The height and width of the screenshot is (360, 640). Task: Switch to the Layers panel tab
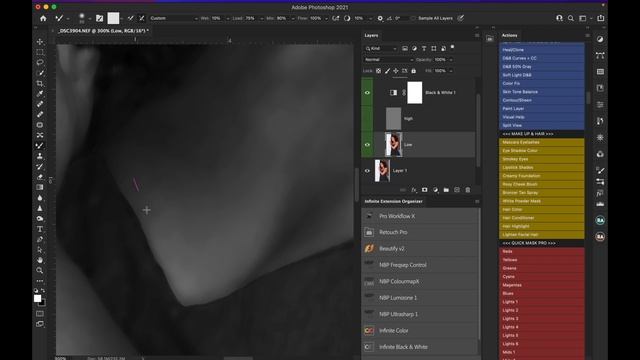point(371,36)
